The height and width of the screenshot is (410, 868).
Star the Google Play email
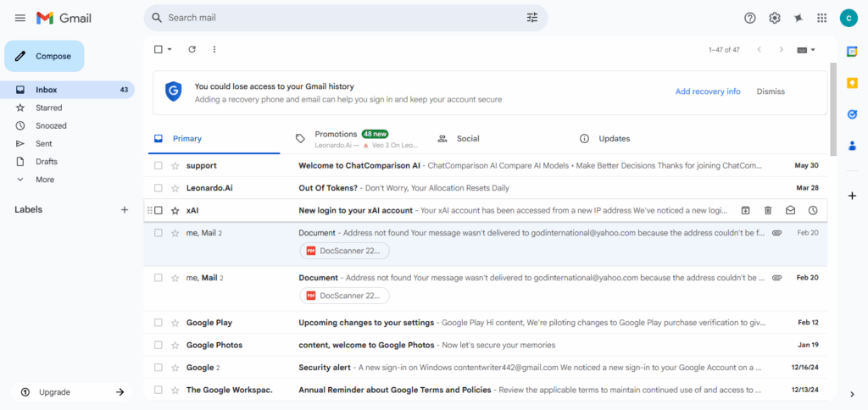pos(175,323)
